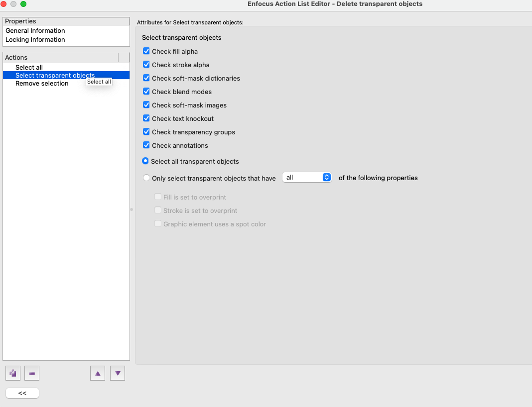The width and height of the screenshot is (532, 407).
Task: Click the green zoom window button
Action: [23, 4]
